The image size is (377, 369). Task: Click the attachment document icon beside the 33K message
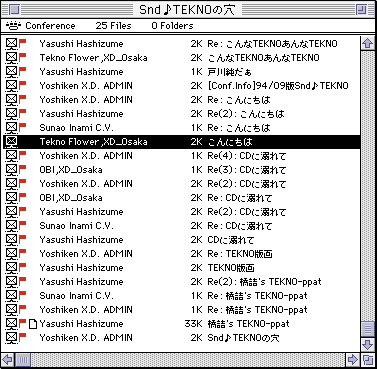pyautogui.click(x=33, y=324)
